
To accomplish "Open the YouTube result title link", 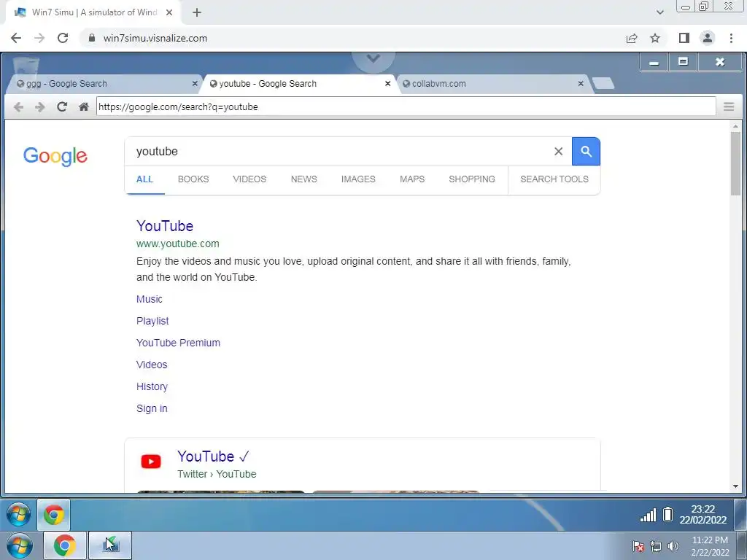I will coord(165,226).
